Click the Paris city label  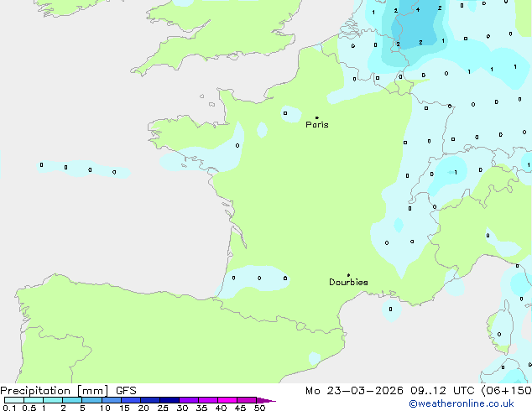click(317, 124)
